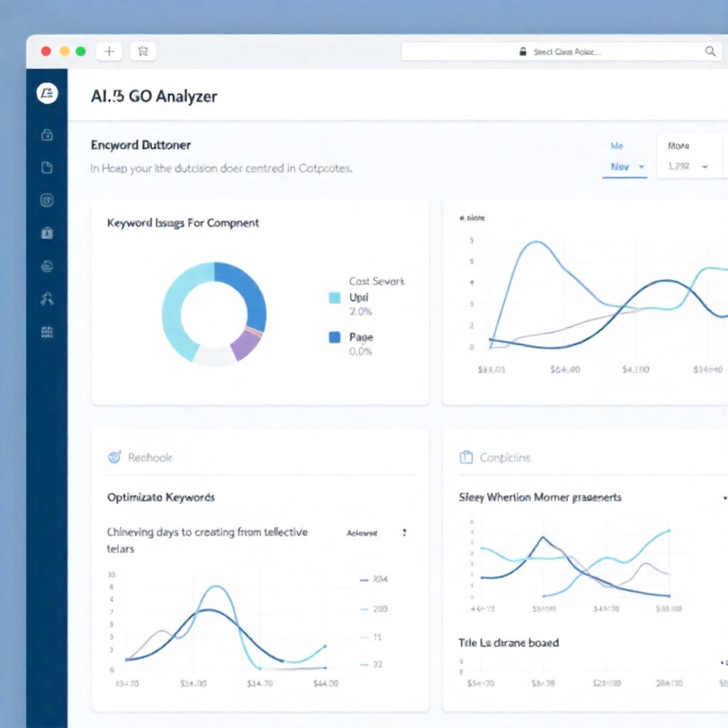Screen dimensions: 728x728
Task: Expand the dropdown arrow right of Sleey Wherlion heading
Action: point(724,498)
